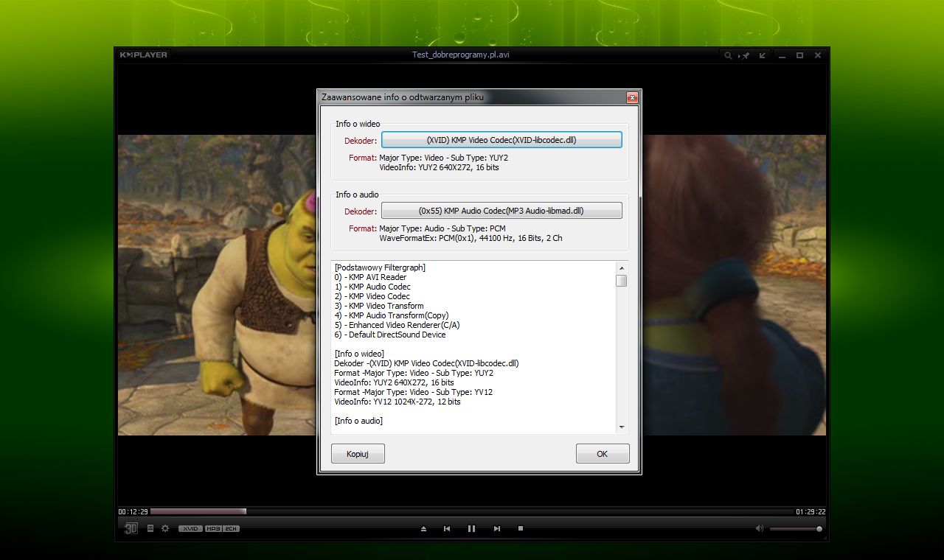Toggle the always-on-top pin icon
This screenshot has width=944, height=560.
(745, 55)
